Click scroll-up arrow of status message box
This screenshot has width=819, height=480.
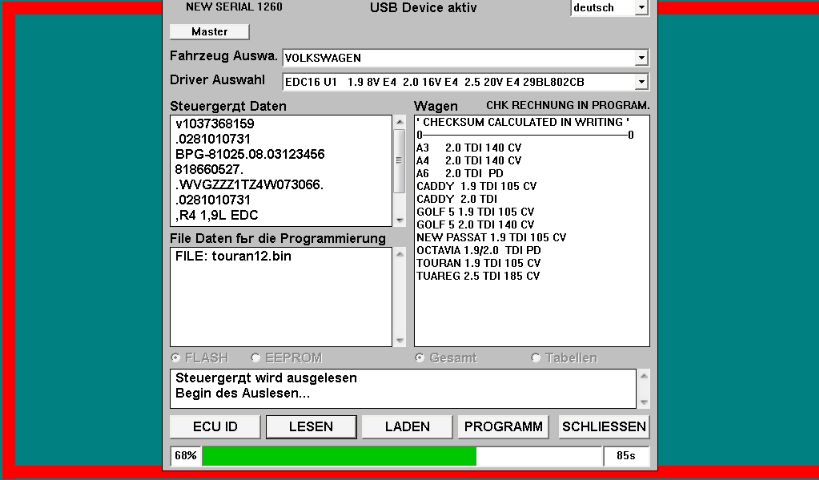tap(644, 376)
